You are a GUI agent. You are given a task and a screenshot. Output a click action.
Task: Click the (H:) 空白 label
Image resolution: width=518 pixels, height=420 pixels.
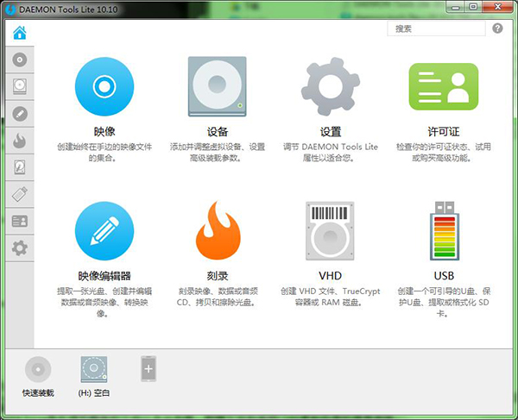click(94, 393)
